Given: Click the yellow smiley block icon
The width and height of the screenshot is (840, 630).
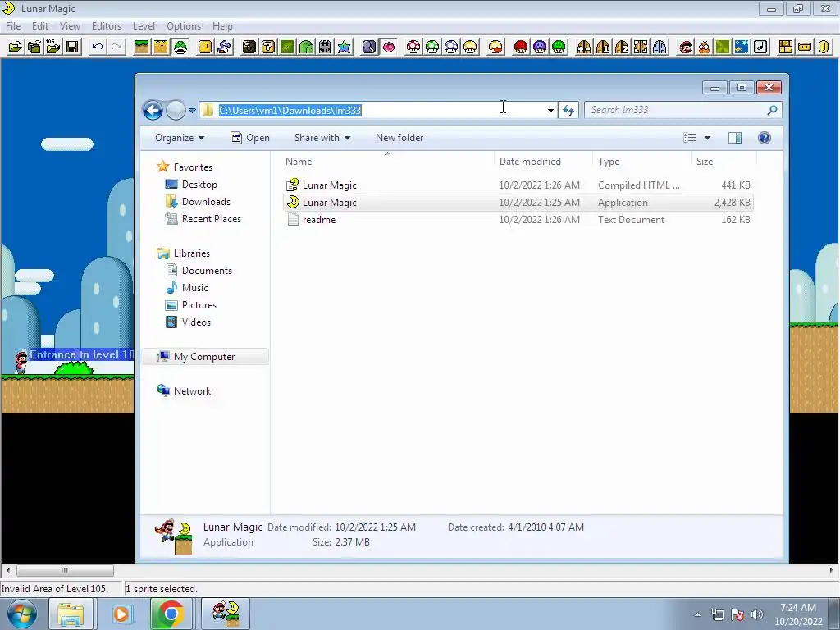Looking at the screenshot, I should click(x=204, y=47).
